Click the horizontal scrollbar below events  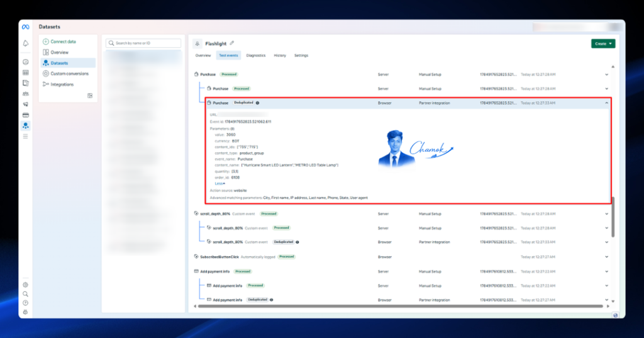click(x=401, y=306)
